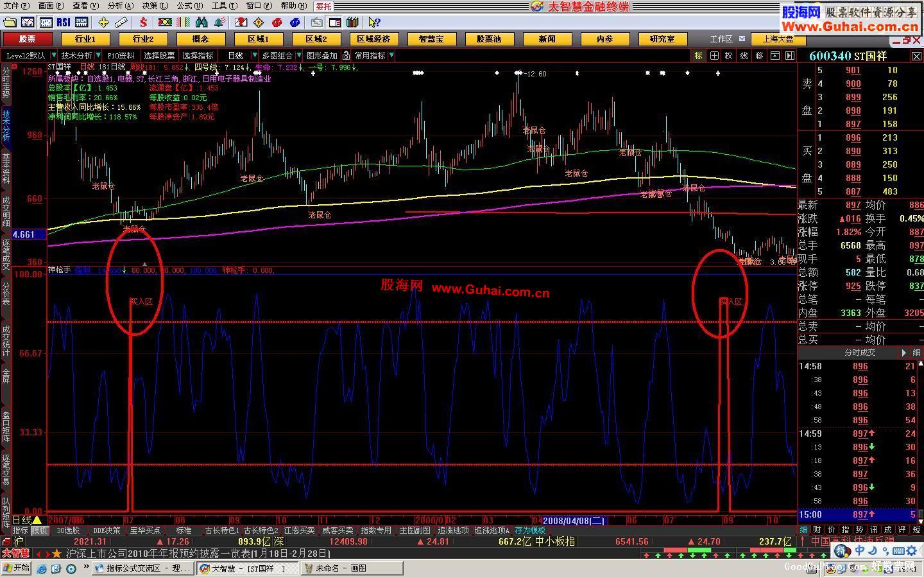The width and height of the screenshot is (924, 578).
Task: Select the 存为模板 tab
Action: [x=530, y=530]
